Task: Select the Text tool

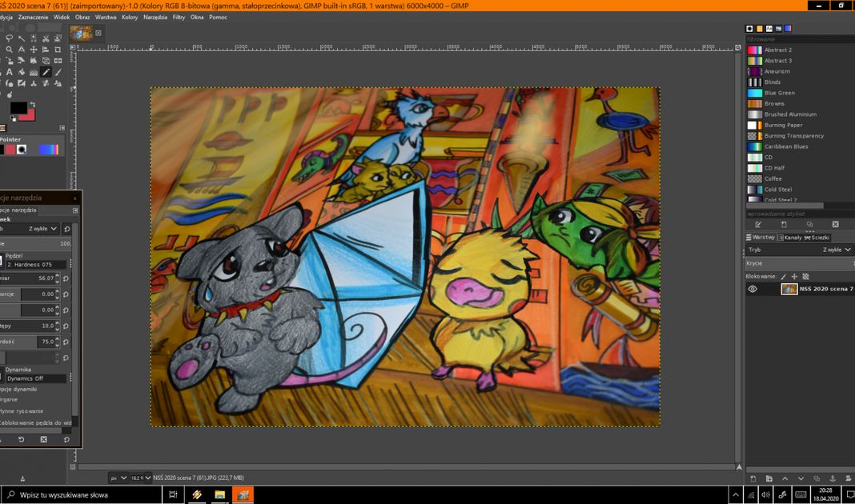Action: (x=10, y=72)
